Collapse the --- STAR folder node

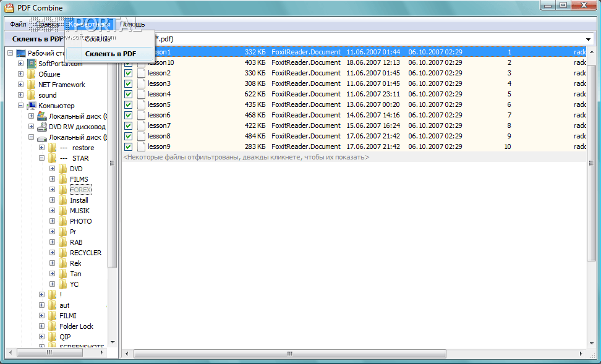pyautogui.click(x=42, y=158)
